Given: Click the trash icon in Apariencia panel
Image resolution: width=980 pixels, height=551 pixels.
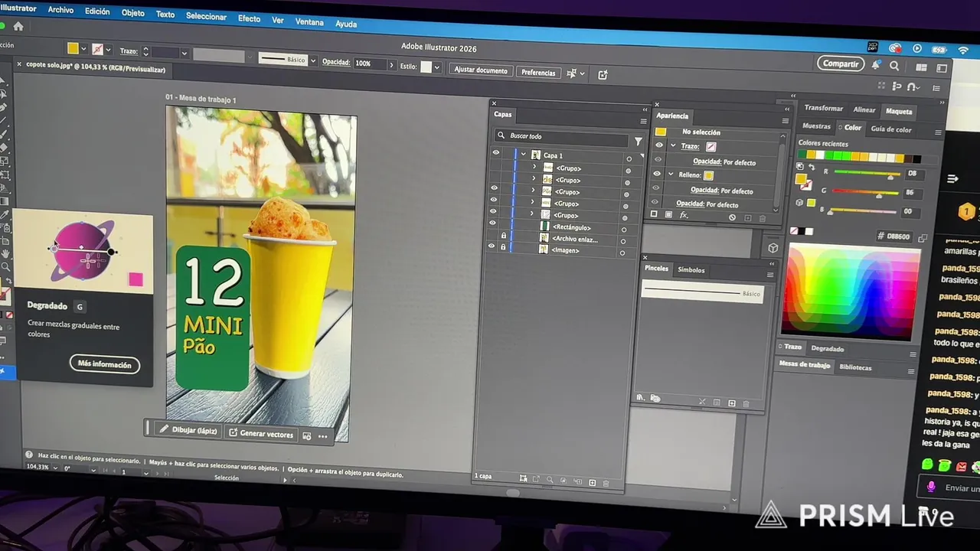Looking at the screenshot, I should click(x=762, y=219).
